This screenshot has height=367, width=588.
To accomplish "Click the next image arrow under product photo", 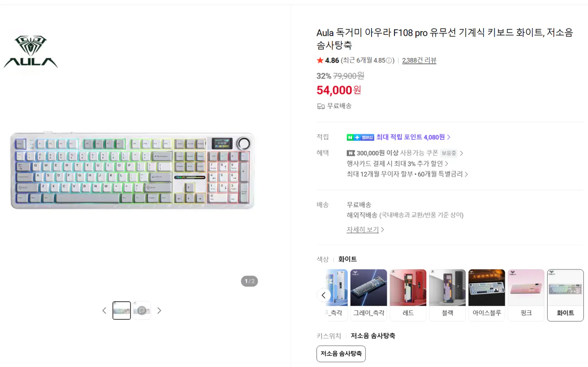I will [159, 310].
